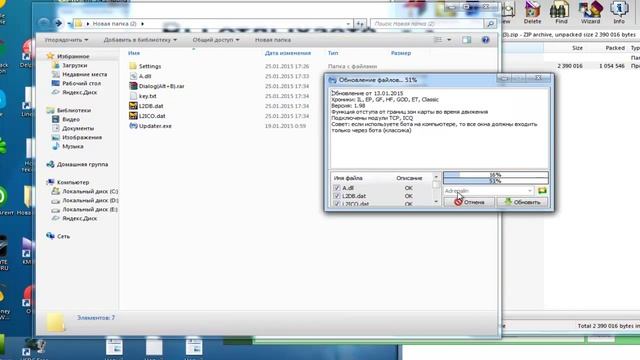This screenshot has height=360, width=640.
Task: Select the L2ICO.dat file icon
Action: pyautogui.click(x=133, y=116)
